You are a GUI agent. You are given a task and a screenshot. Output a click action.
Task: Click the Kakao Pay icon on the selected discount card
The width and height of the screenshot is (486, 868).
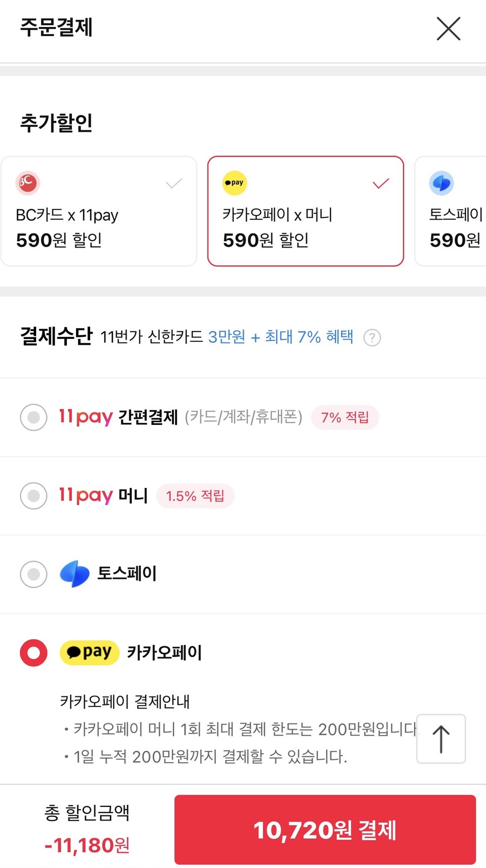pos(234,183)
